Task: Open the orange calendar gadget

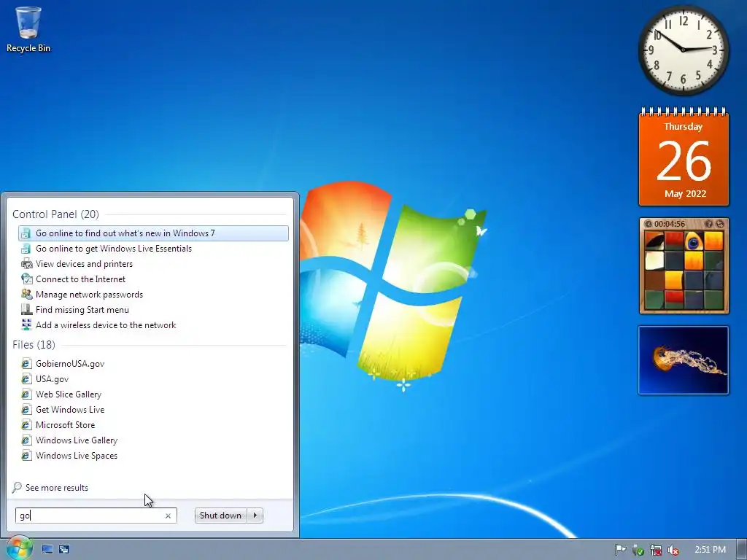Action: [684, 157]
